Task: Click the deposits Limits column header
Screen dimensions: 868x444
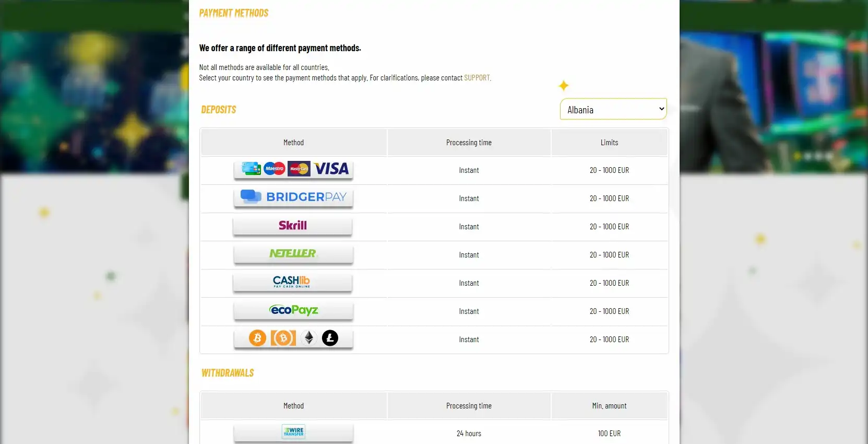Action: 609,143
